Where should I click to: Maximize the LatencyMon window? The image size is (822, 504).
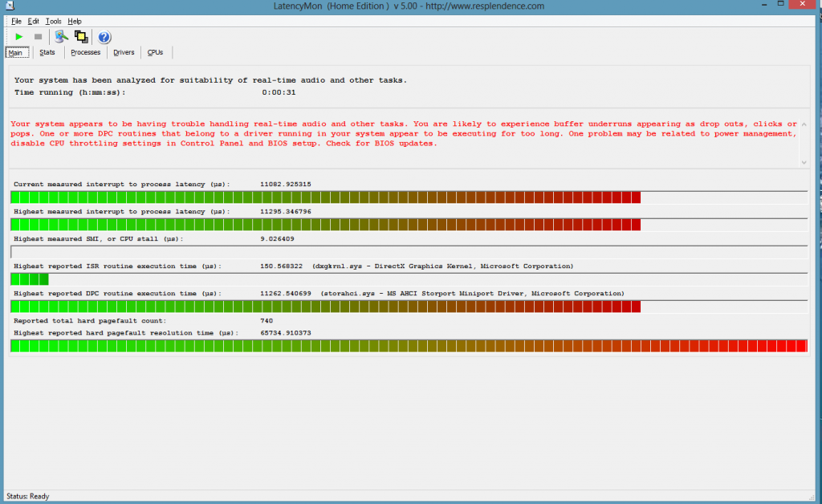point(780,4)
